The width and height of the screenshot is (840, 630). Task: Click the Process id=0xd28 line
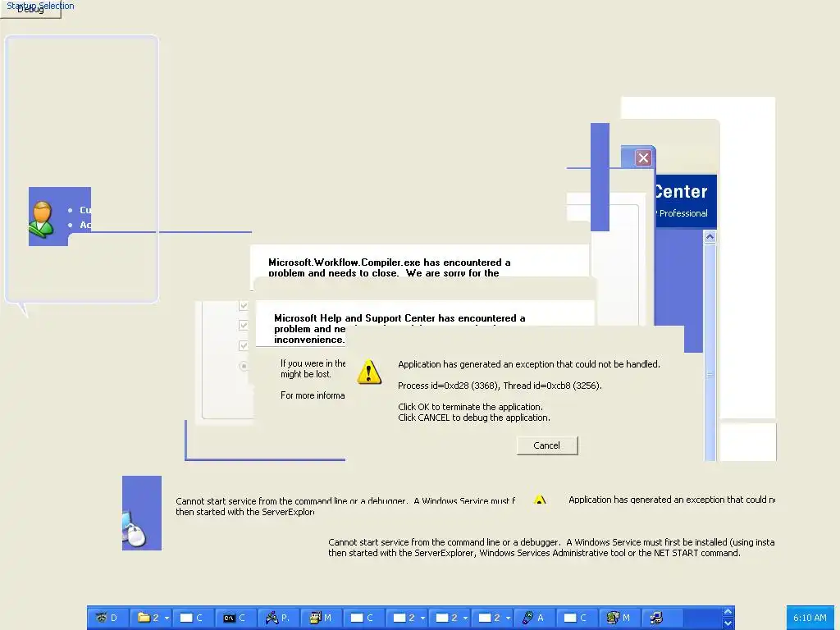click(x=500, y=386)
